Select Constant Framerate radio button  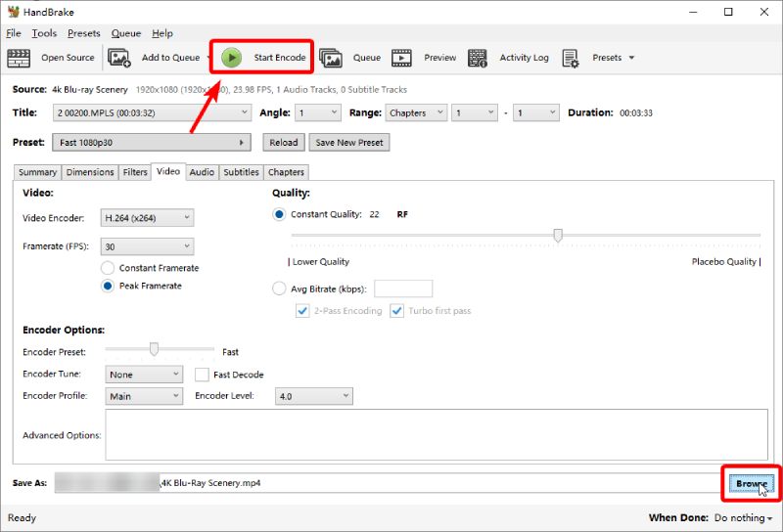[108, 268]
